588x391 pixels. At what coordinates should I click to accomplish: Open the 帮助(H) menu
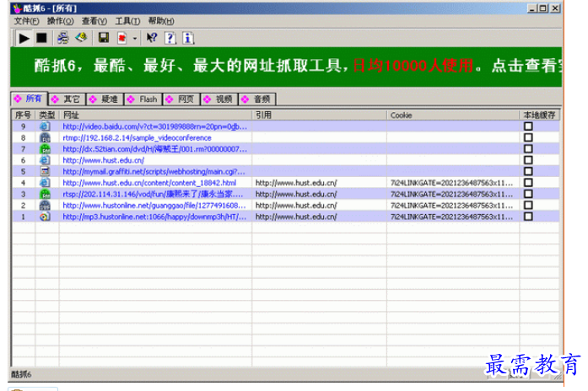pyautogui.click(x=161, y=21)
